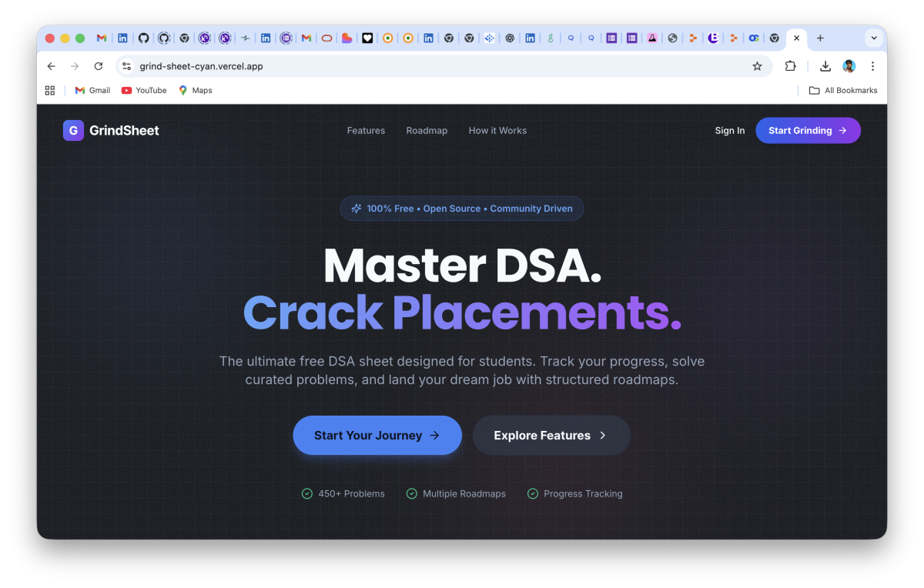Open the All Bookmarks folder

pos(842,90)
